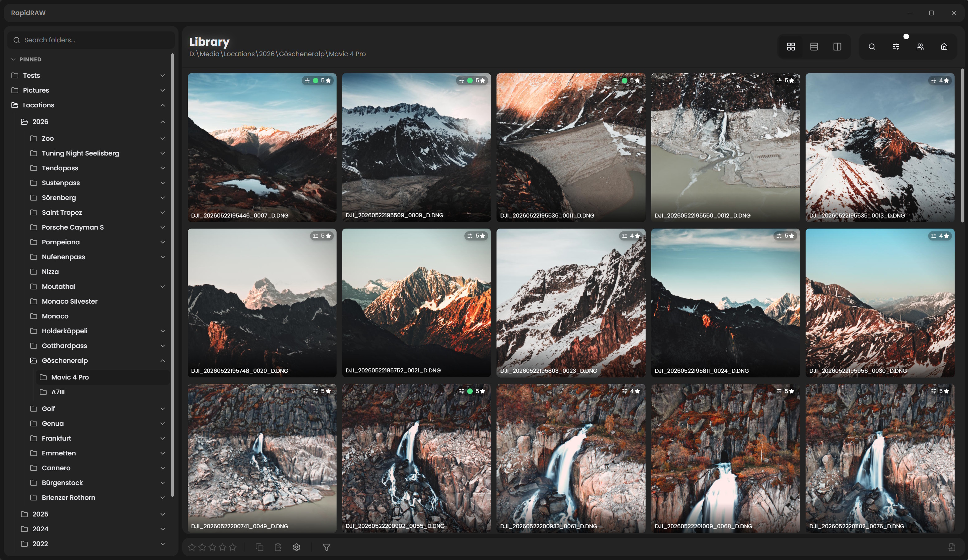968x560 pixels.
Task: Open the 2024 folder
Action: (40, 529)
